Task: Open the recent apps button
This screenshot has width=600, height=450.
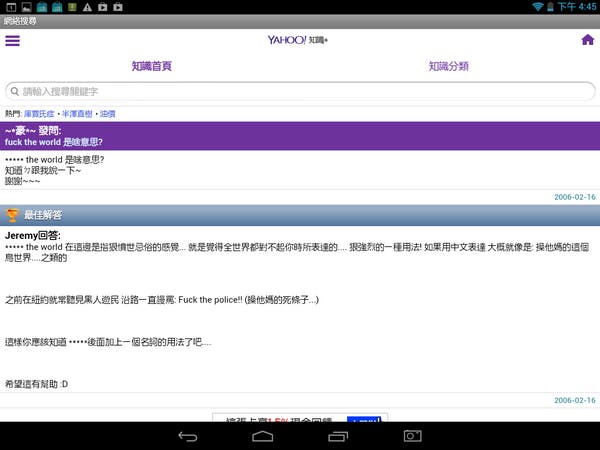Action: [338, 436]
